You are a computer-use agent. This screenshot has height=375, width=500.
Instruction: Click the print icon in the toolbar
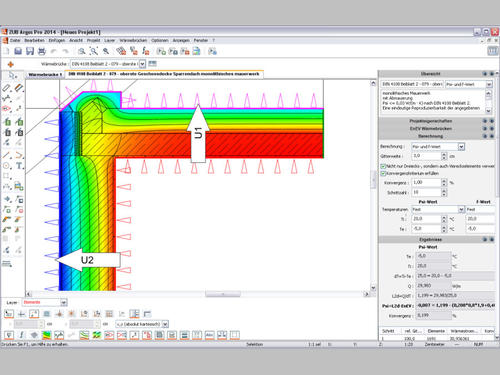point(42,51)
